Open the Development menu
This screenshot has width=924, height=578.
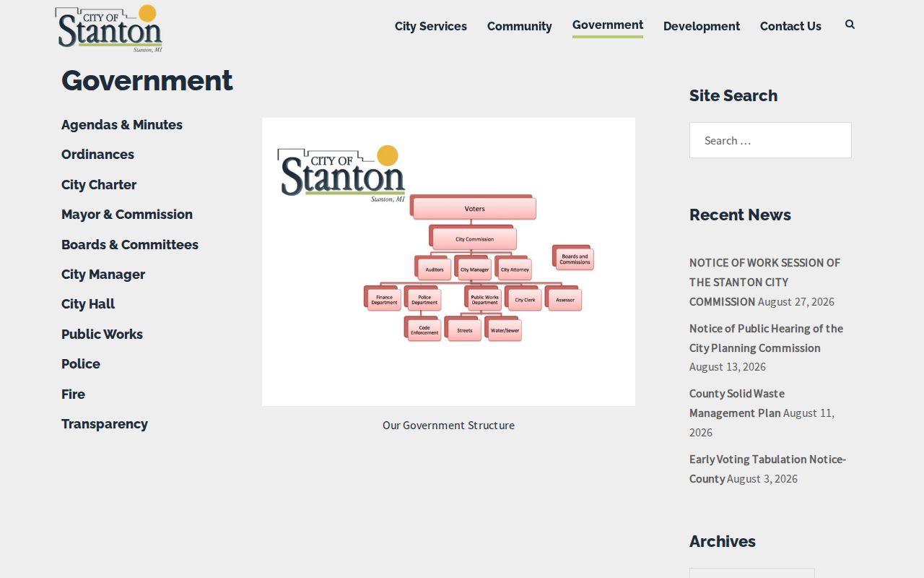(x=702, y=26)
